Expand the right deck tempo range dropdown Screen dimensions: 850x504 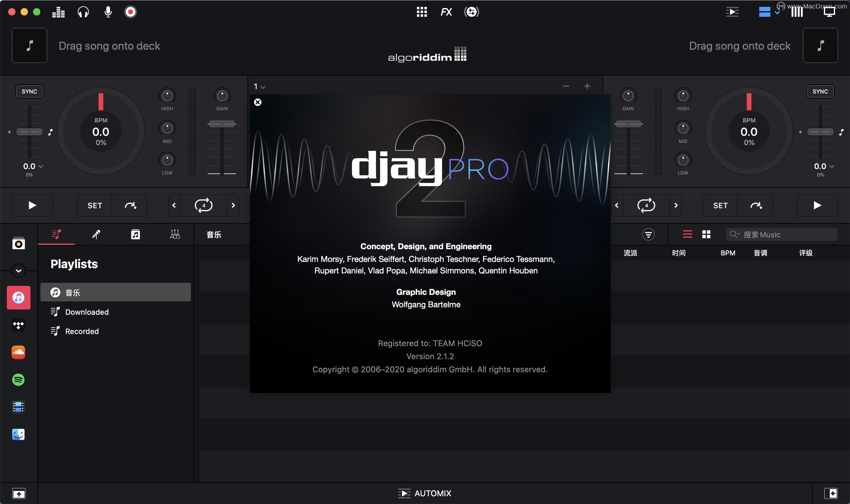831,167
